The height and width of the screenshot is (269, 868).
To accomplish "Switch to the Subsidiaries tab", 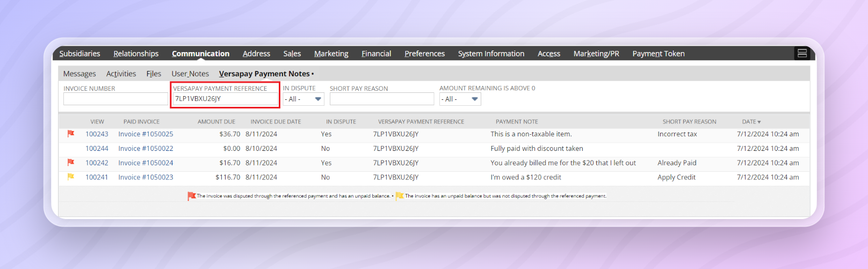I will point(79,54).
